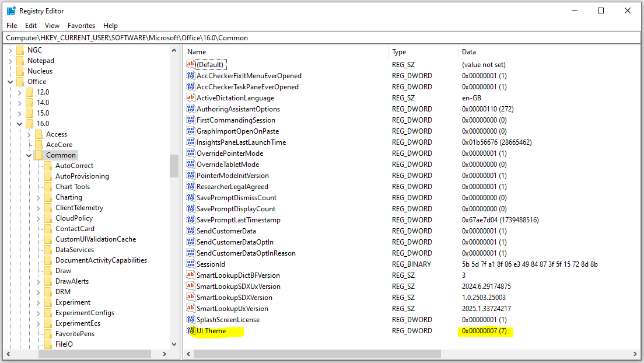Select the GraphImportOpenOnPaste value icon
The image size is (644, 363).
pos(191,131)
